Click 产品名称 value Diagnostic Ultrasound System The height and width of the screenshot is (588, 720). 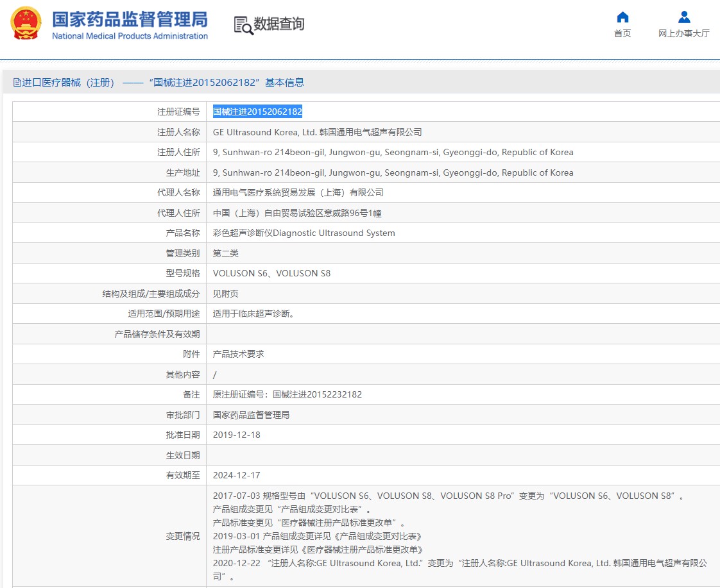click(304, 233)
